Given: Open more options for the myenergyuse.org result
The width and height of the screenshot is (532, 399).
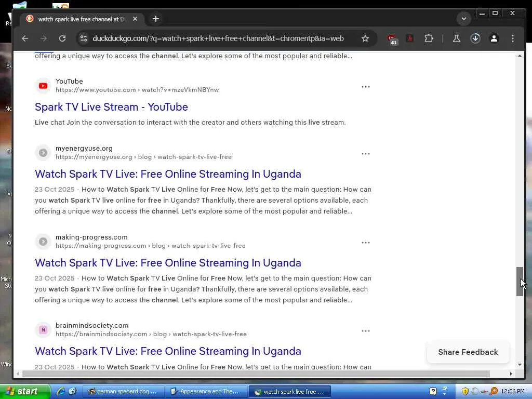Looking at the screenshot, I should click(x=365, y=154).
